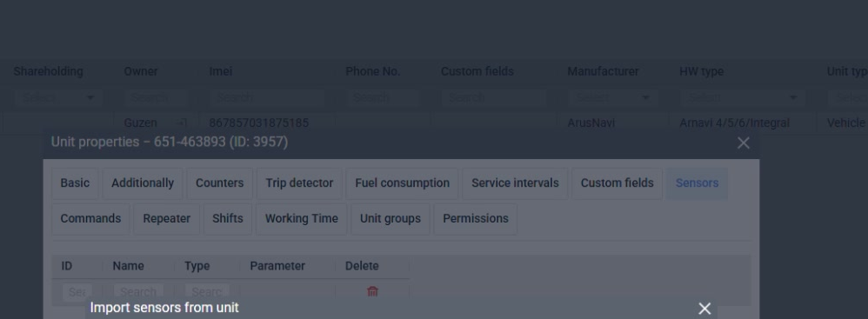Image resolution: width=868 pixels, height=319 pixels.
Task: Click the ArusNavi manufacturer cell
Action: coord(591,123)
